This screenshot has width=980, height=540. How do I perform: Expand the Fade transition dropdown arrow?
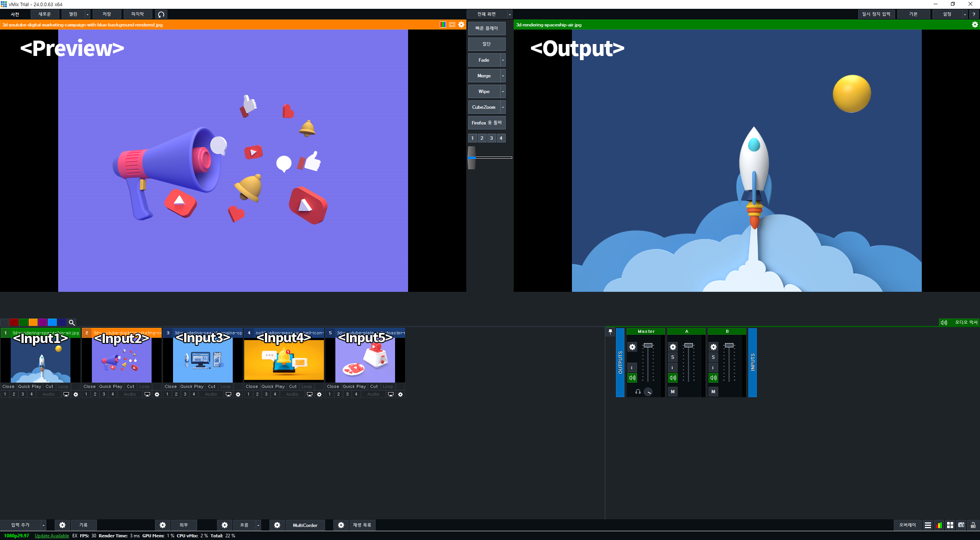click(503, 60)
